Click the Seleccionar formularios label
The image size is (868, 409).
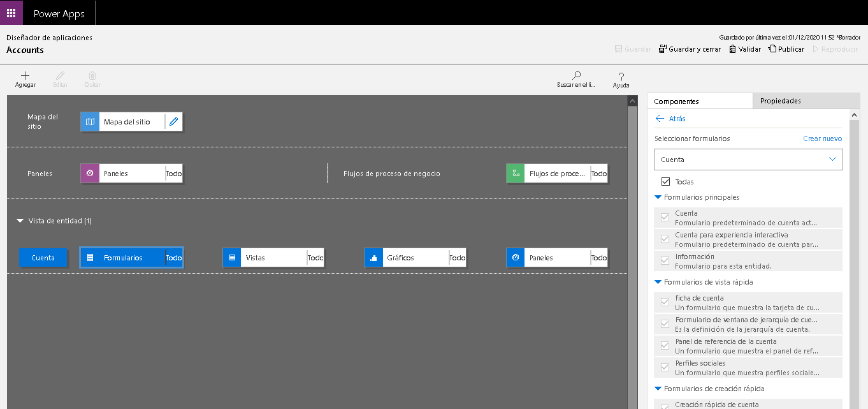coord(692,138)
